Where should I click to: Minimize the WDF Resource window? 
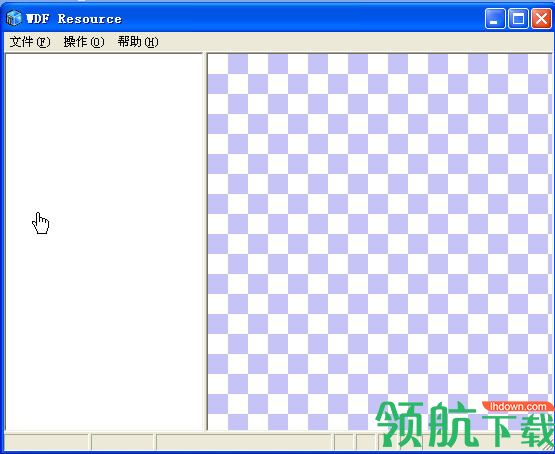point(495,18)
